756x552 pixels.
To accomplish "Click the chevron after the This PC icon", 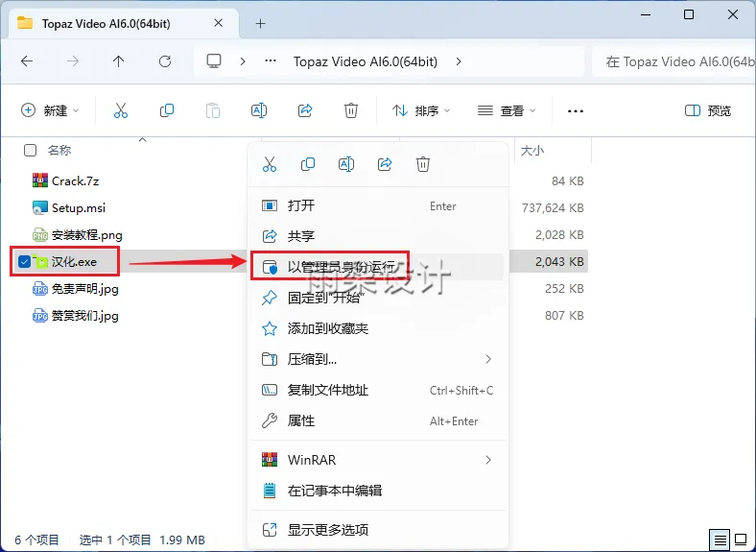I will pyautogui.click(x=243, y=61).
